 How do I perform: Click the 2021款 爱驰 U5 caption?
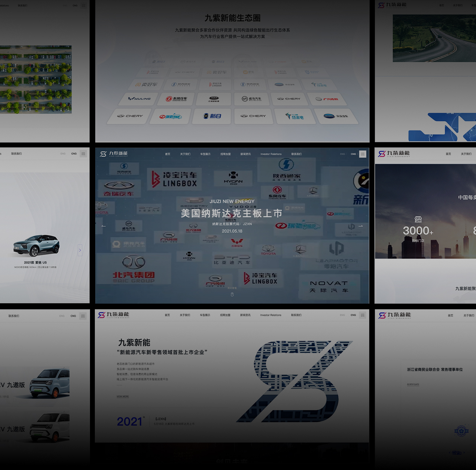point(35,262)
